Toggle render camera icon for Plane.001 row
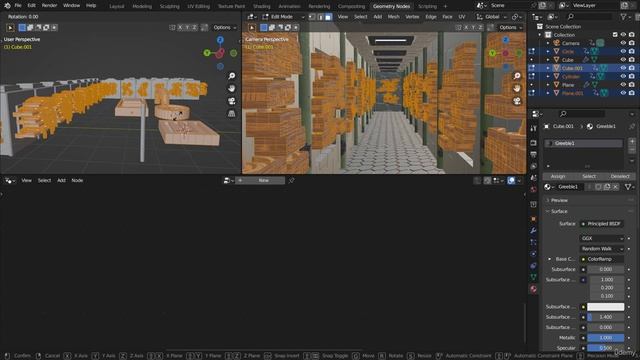The image size is (640, 360). [x=631, y=93]
